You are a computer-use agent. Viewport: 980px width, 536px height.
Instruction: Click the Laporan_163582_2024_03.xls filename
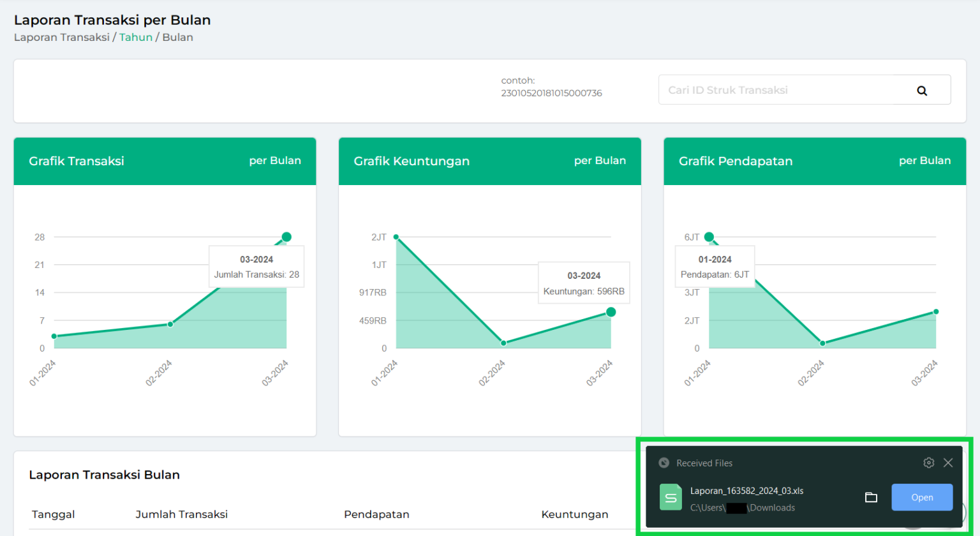point(746,491)
